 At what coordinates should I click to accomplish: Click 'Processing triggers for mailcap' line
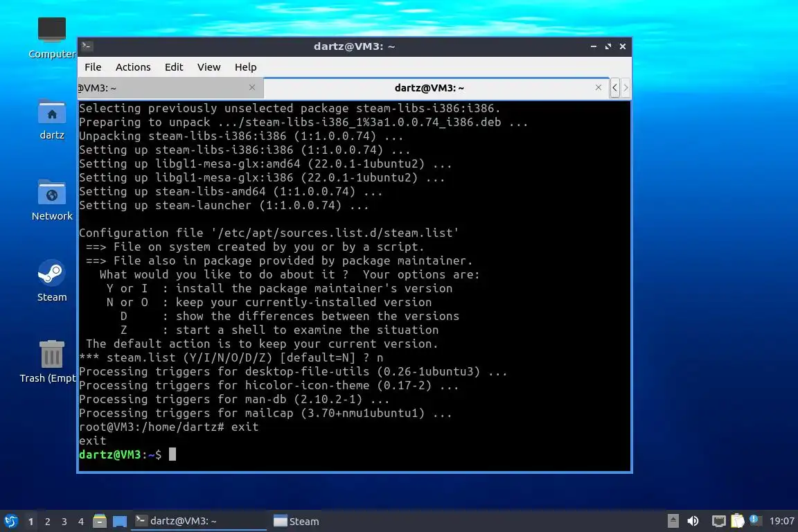(265, 413)
